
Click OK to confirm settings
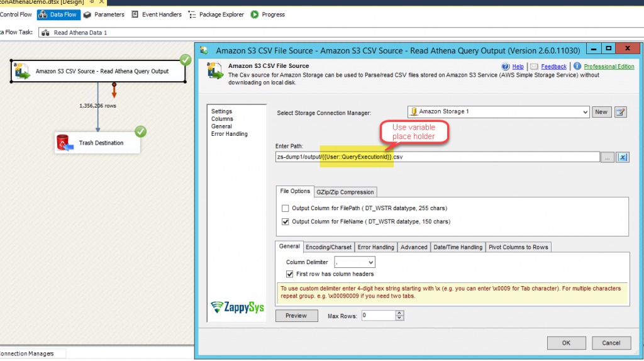(566, 343)
